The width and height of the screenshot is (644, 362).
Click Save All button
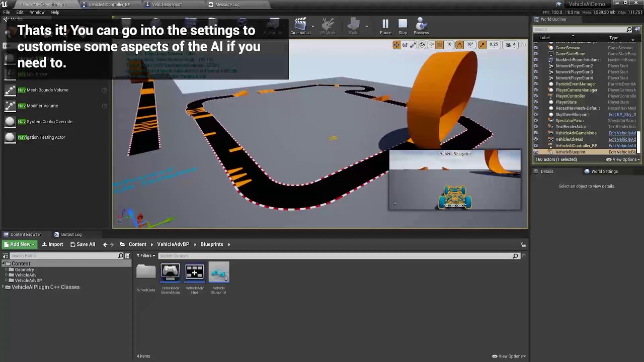coord(83,244)
